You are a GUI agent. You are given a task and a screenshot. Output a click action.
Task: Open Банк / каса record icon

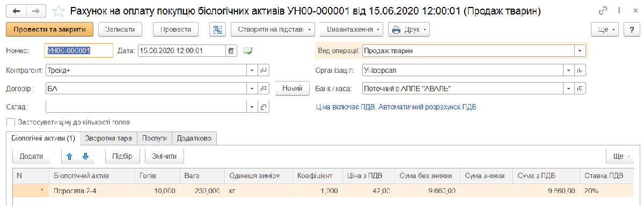coord(580,89)
